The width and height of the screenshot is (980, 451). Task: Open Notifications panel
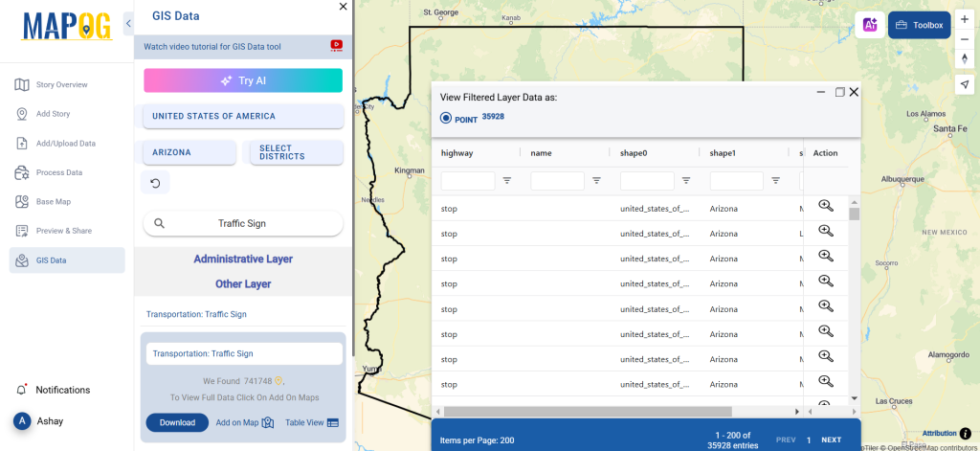(62, 390)
